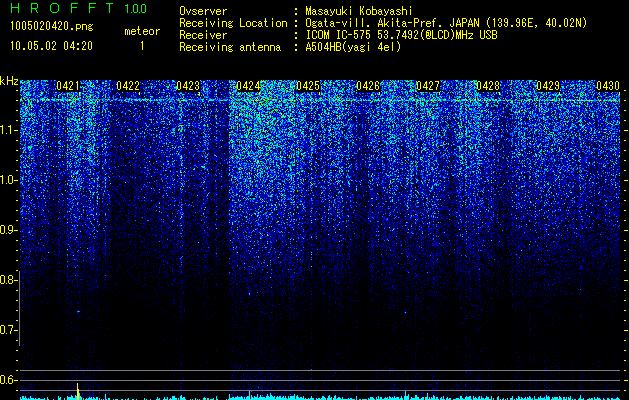This screenshot has width=629, height=400.
Task: Click the 0430 time marker
Action: tap(608, 86)
